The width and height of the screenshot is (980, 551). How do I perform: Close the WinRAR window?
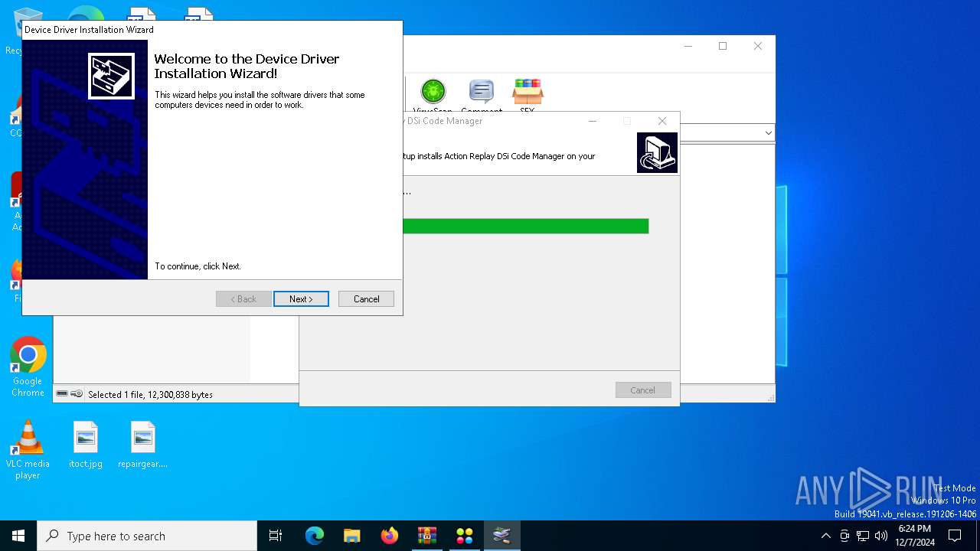pyautogui.click(x=757, y=46)
